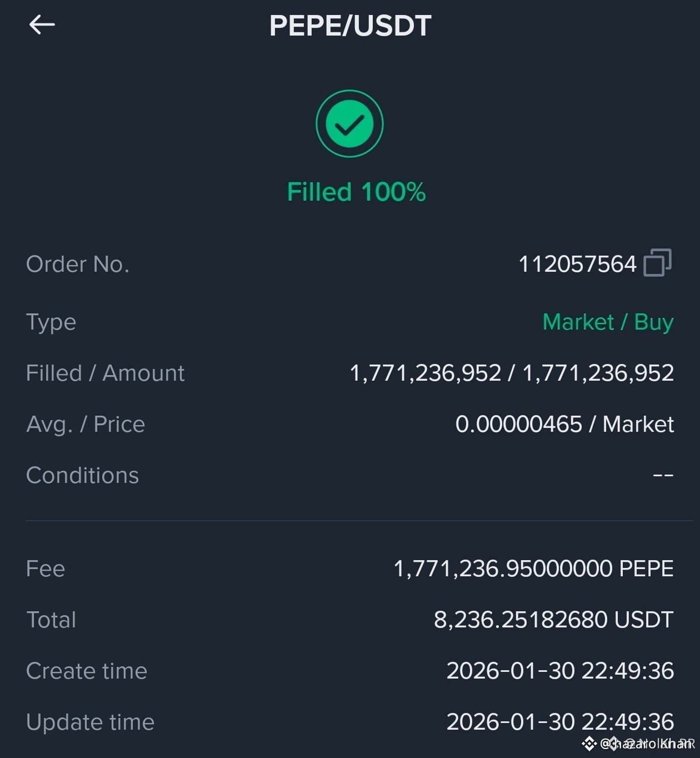700x758 pixels.
Task: Tap the Conditions dashes value
Action: click(663, 475)
